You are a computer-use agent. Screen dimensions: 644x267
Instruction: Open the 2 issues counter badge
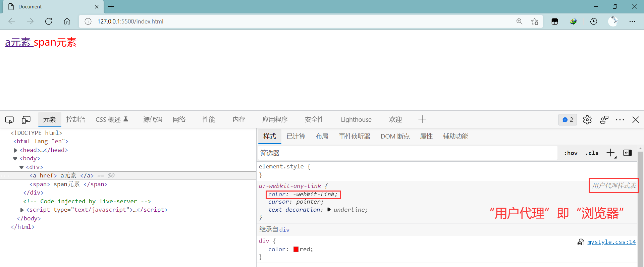point(568,120)
